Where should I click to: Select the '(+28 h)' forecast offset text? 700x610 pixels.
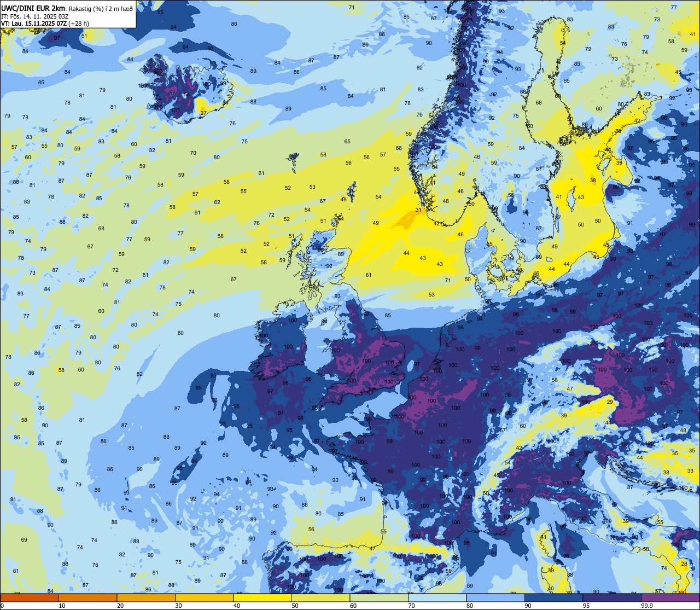pyautogui.click(x=79, y=24)
